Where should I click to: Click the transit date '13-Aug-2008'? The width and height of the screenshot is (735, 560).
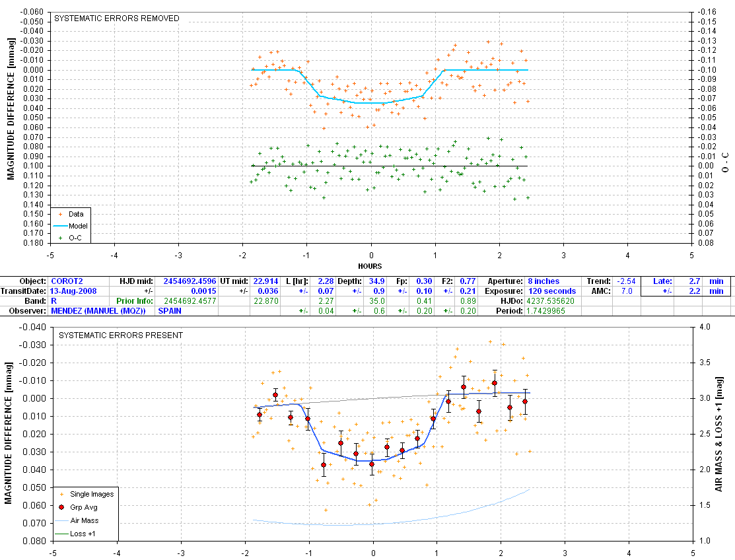point(73,291)
